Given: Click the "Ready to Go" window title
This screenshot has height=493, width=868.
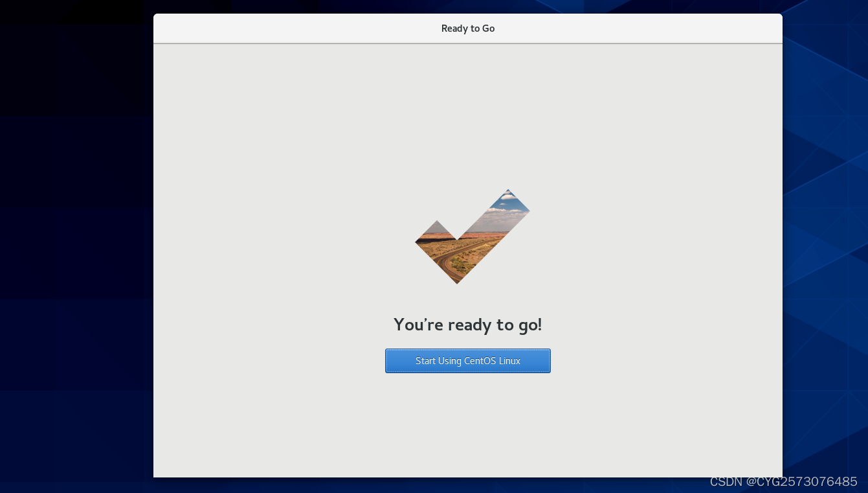Looking at the screenshot, I should coord(468,29).
